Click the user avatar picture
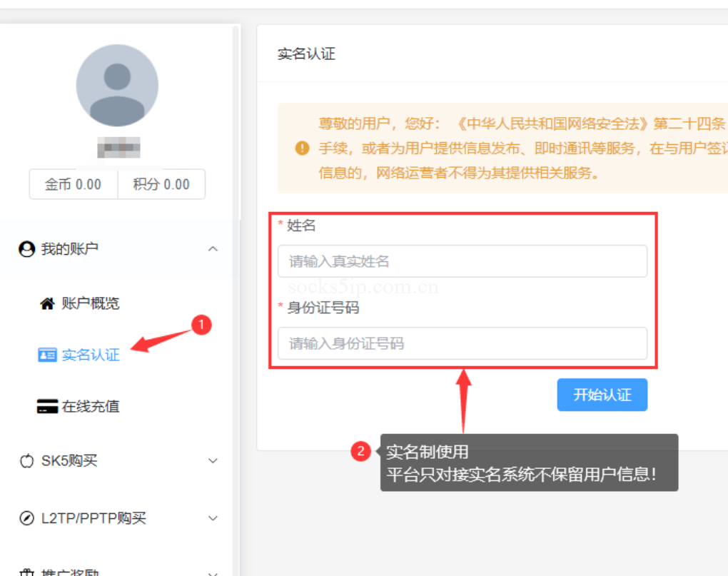 tap(117, 86)
